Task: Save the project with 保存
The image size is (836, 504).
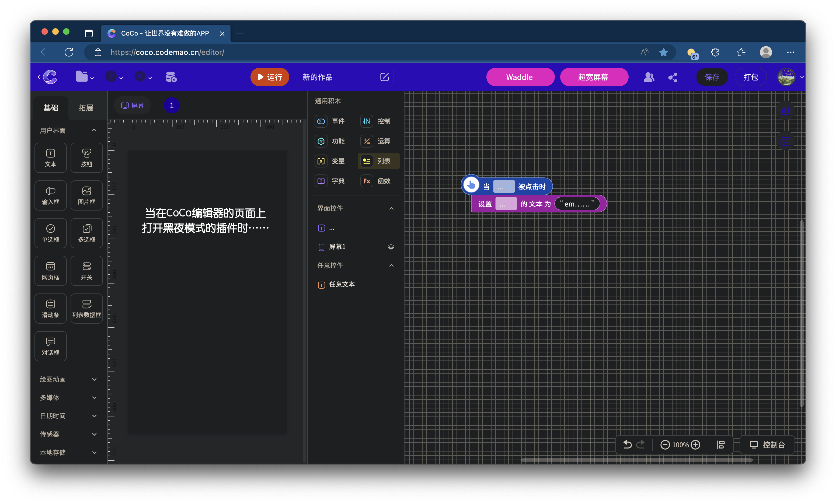Action: point(712,77)
